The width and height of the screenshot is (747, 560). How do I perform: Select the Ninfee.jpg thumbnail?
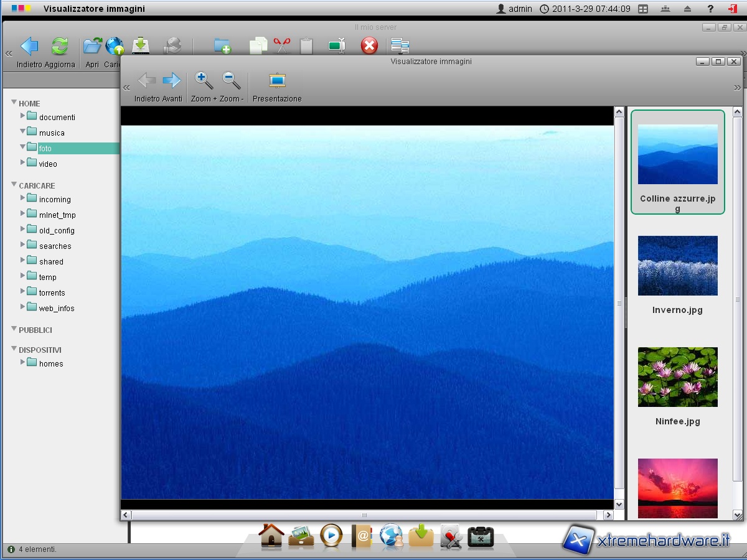(x=677, y=377)
